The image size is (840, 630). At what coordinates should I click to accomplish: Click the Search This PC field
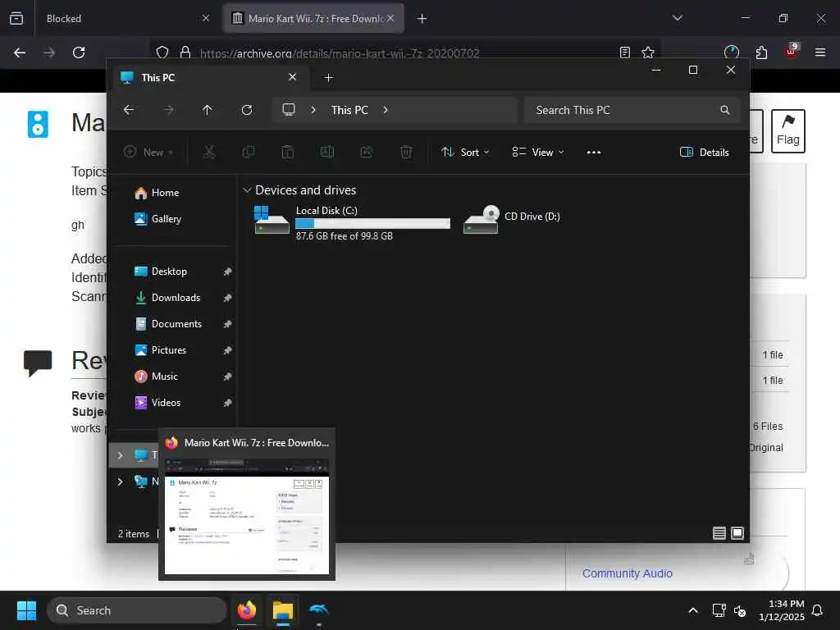[x=632, y=110]
